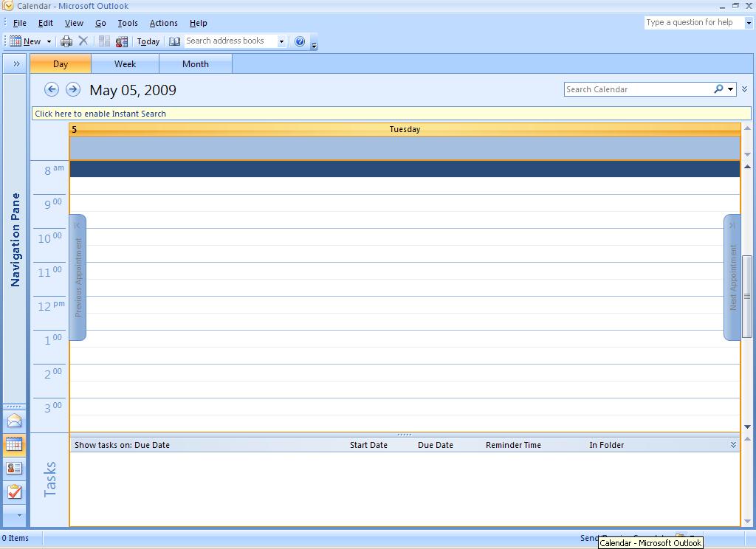Open Mail from the navigation icon strip

click(14, 421)
